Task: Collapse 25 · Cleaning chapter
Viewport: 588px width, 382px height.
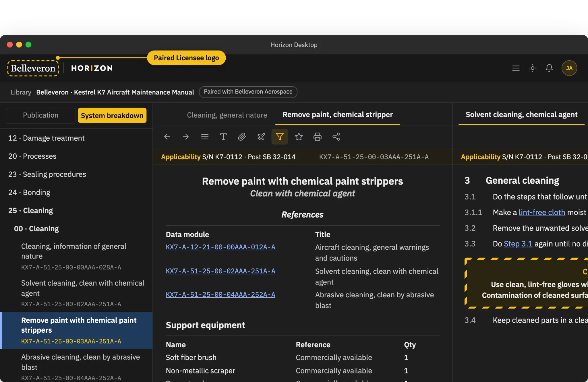Action: 76,210
